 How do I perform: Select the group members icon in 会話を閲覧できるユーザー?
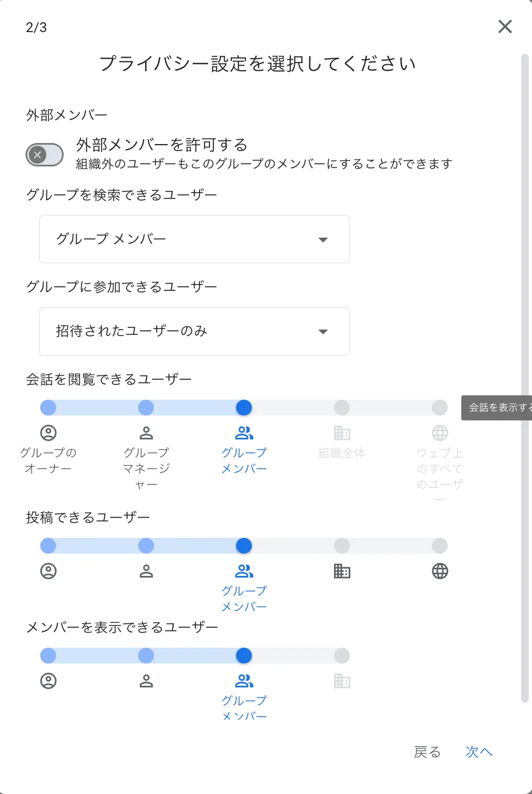click(x=244, y=433)
